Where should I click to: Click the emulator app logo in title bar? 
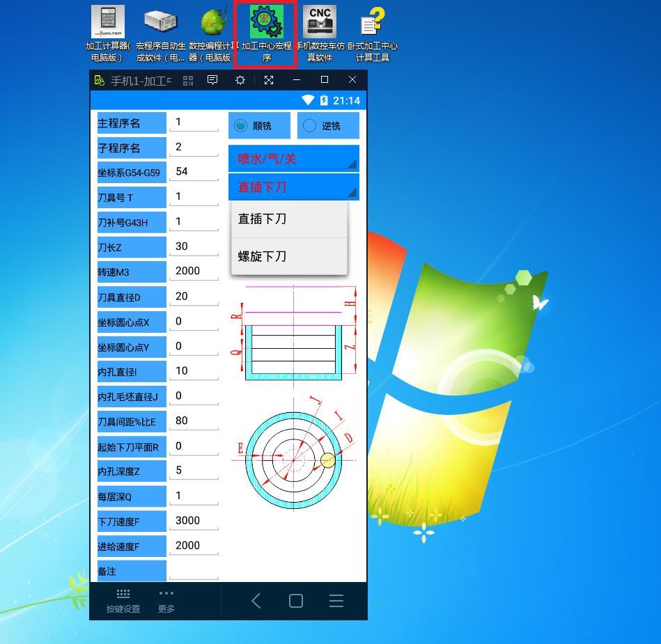(x=100, y=80)
